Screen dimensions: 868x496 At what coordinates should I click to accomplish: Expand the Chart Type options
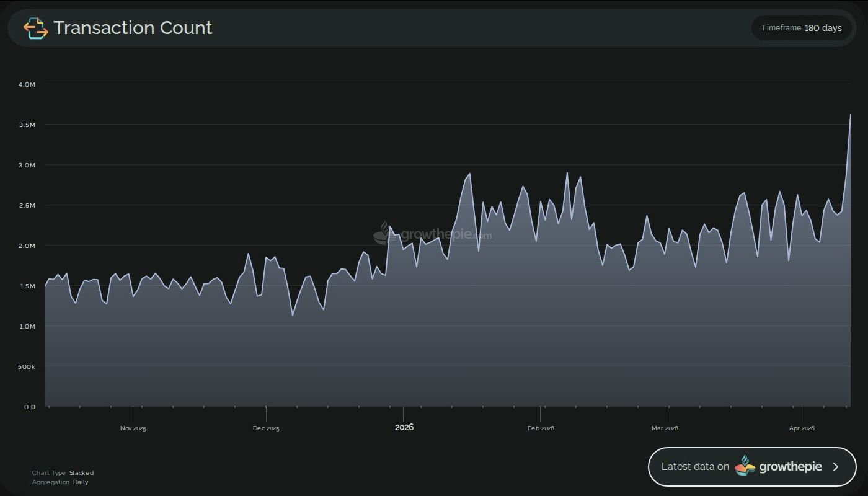pos(62,472)
